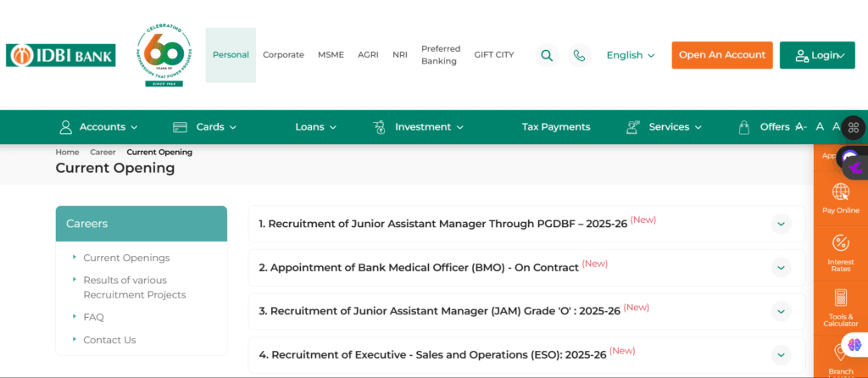The image size is (868, 378).
Task: Open the Login dropdown button
Action: coord(818,55)
